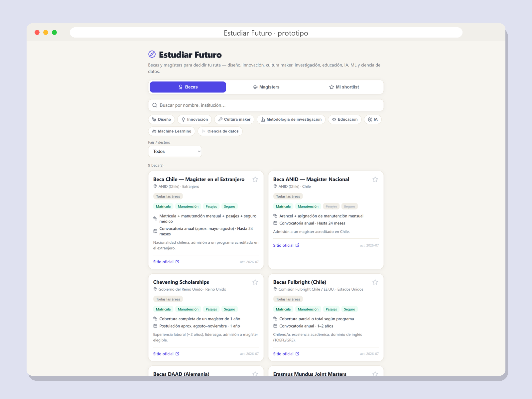Click the compass logo icon beside Estudiar Futuro
The width and height of the screenshot is (532, 399).
pos(152,54)
